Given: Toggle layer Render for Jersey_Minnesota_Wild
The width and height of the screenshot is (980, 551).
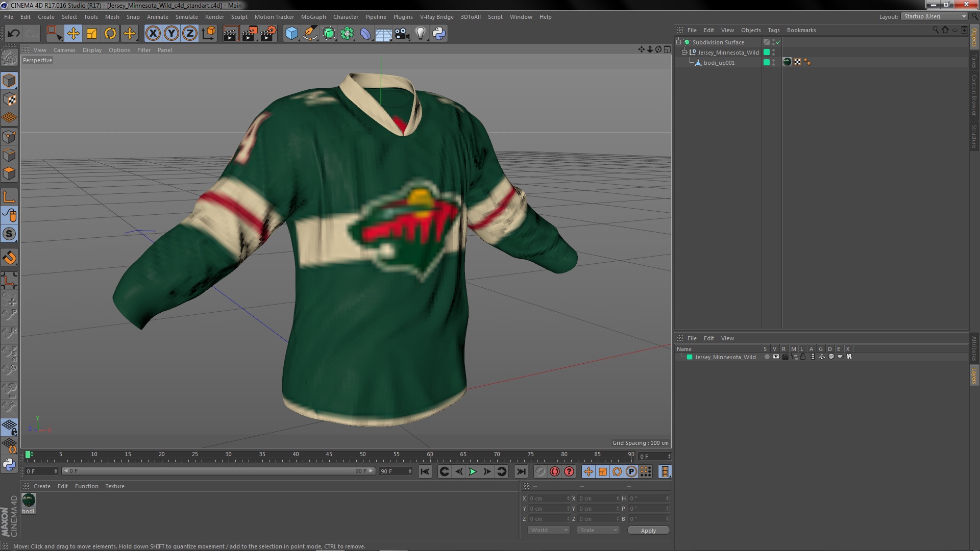Looking at the screenshot, I should (785, 357).
